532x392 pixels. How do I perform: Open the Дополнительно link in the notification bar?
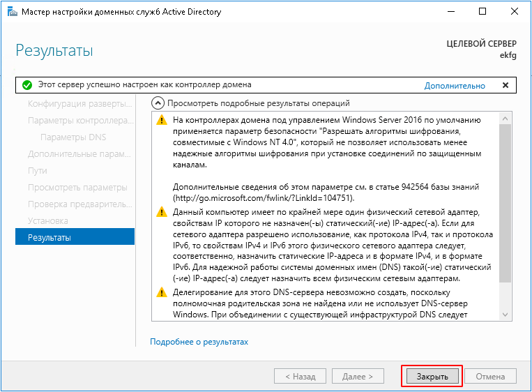(455, 86)
